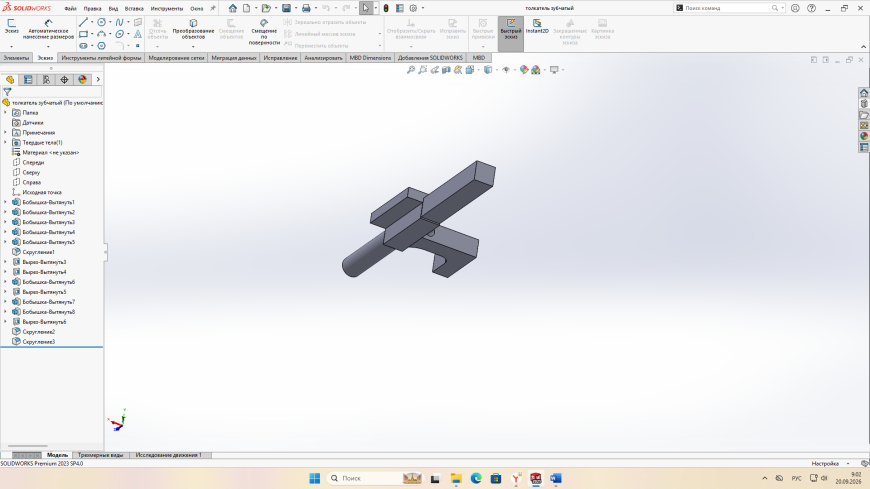The height and width of the screenshot is (489, 870).
Task: Expand Бобышка-Вытянуть1 feature
Action: [6, 202]
